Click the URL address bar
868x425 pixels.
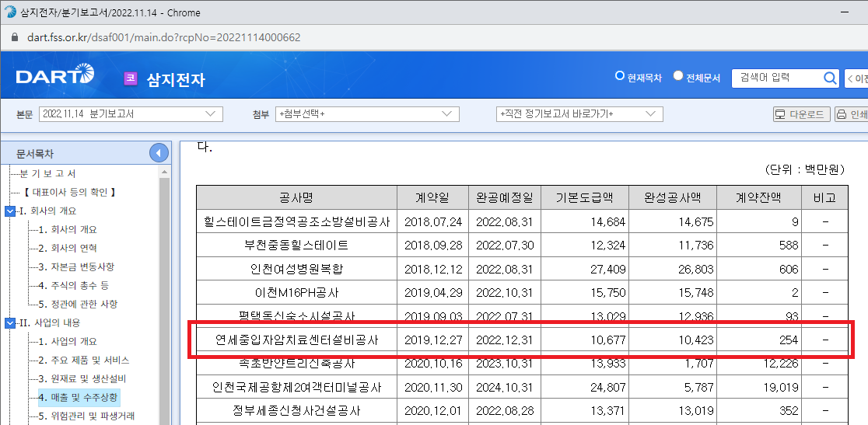coord(164,37)
